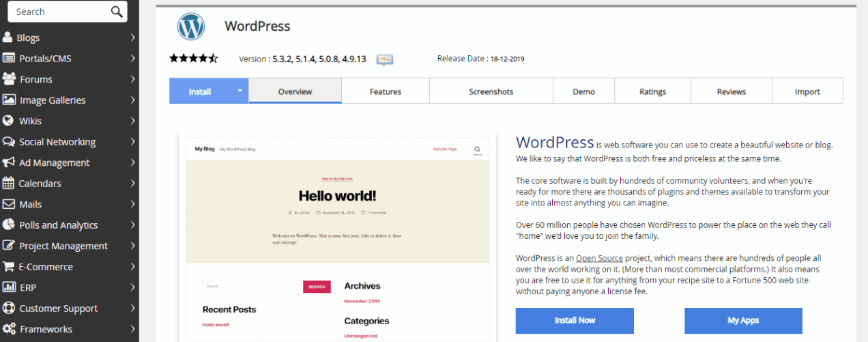Expand the Calendars category chevron
The image size is (868, 342).
coord(133,183)
